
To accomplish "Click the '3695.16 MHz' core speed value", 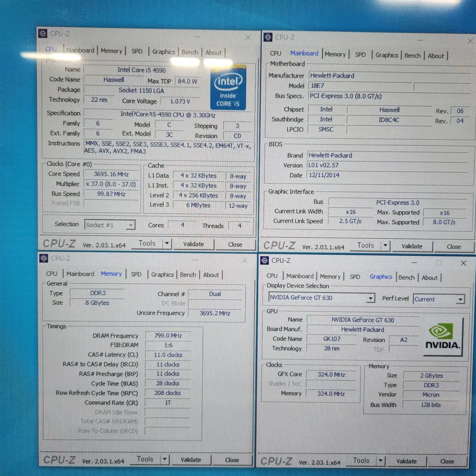I will tap(111, 174).
